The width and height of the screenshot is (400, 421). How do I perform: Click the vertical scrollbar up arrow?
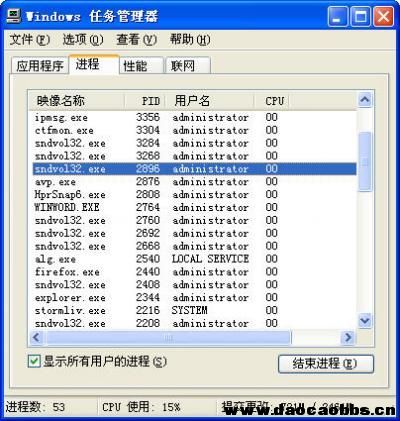[365, 100]
